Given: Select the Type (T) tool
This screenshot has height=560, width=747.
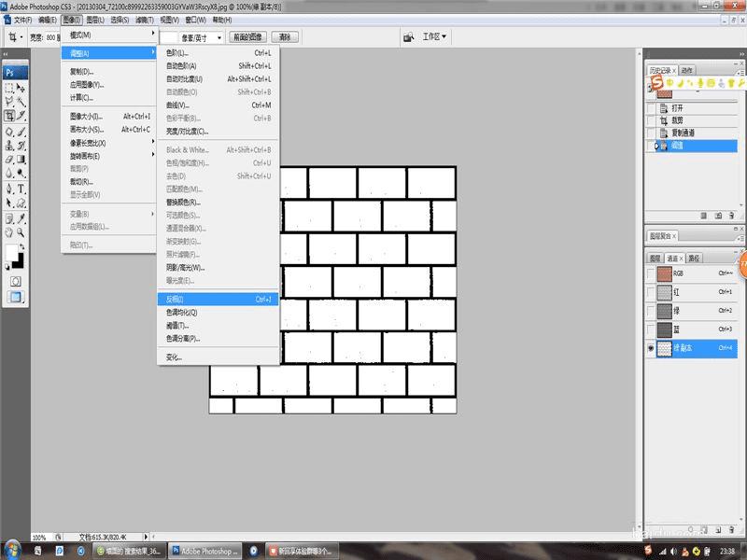Looking at the screenshot, I should 21,188.
